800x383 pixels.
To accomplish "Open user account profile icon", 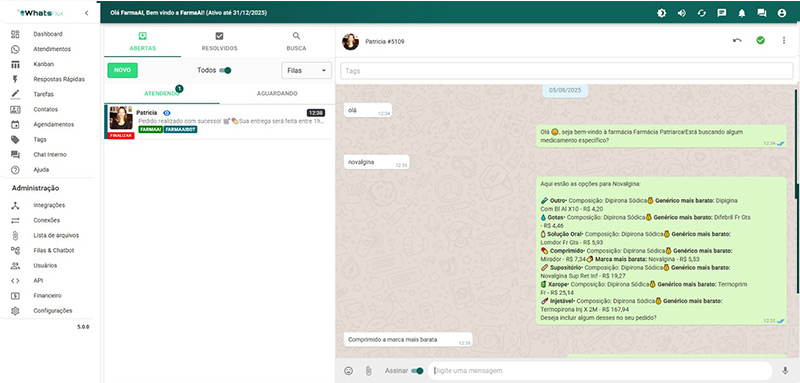I will point(782,13).
